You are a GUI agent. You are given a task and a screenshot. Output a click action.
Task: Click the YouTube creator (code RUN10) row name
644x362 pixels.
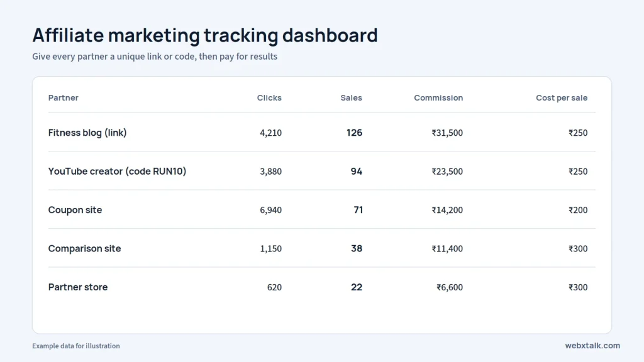pyautogui.click(x=117, y=171)
